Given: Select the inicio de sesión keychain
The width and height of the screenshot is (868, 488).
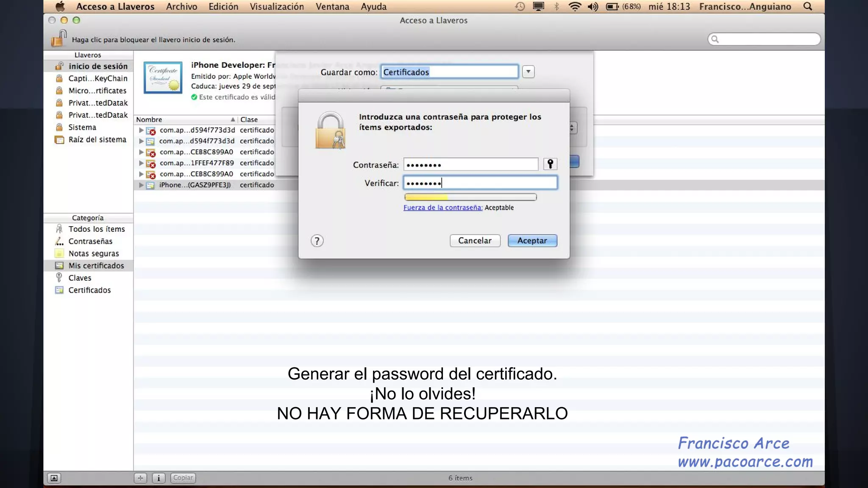Looking at the screenshot, I should [88, 66].
